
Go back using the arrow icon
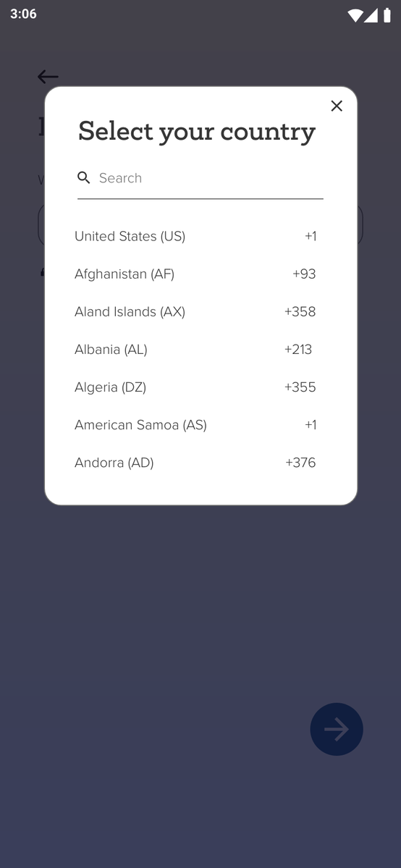(x=48, y=77)
